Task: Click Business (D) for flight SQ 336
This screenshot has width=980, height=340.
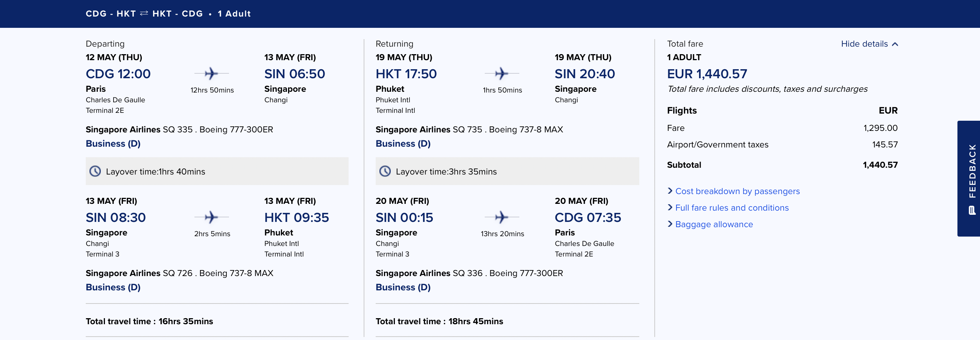Action: (x=403, y=287)
